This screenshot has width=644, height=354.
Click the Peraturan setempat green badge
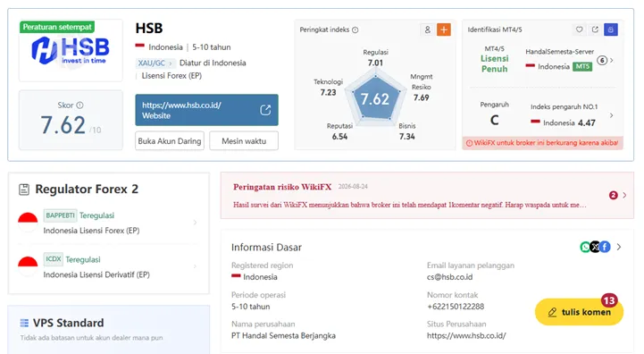[x=57, y=27]
